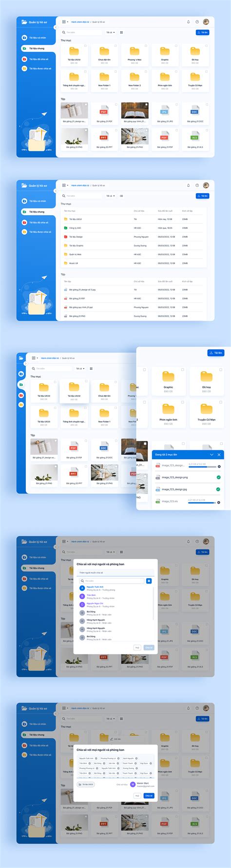Select 'Tài liệu đã chia sẻ' behind recipient-chips dialog
The width and height of the screenshot is (231, 868).
pos(36,746)
